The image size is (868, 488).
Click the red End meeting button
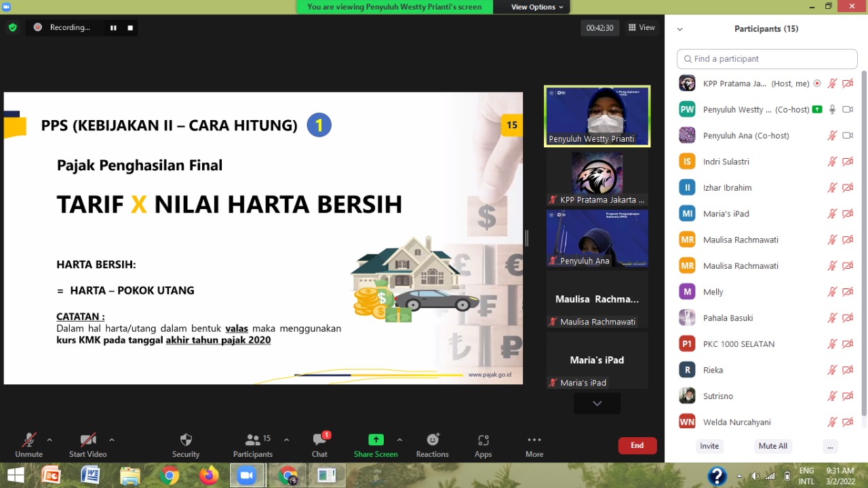tap(637, 445)
